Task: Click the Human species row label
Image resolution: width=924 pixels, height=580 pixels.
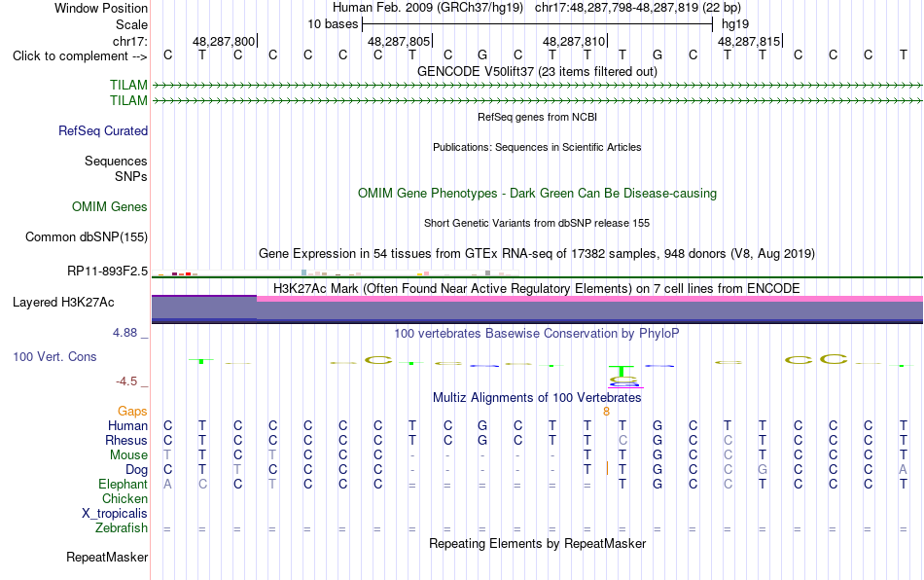Action: [127, 425]
